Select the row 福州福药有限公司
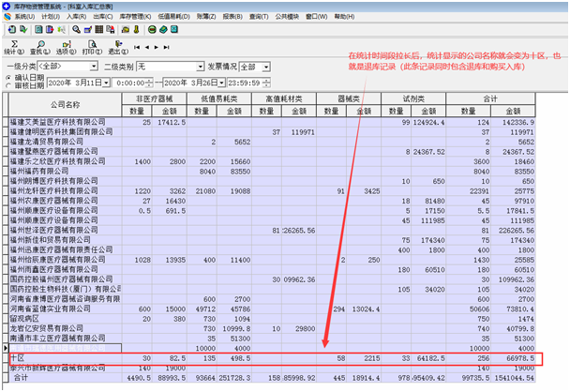The height and width of the screenshot is (392, 570). 272,172
